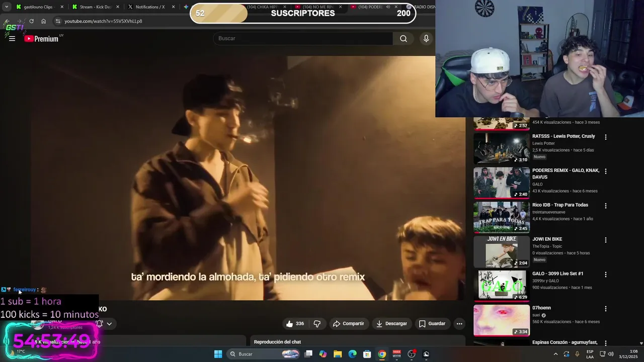The width and height of the screenshot is (644, 362).
Task: Open treintanuevenueve channel name
Action: coord(549,212)
